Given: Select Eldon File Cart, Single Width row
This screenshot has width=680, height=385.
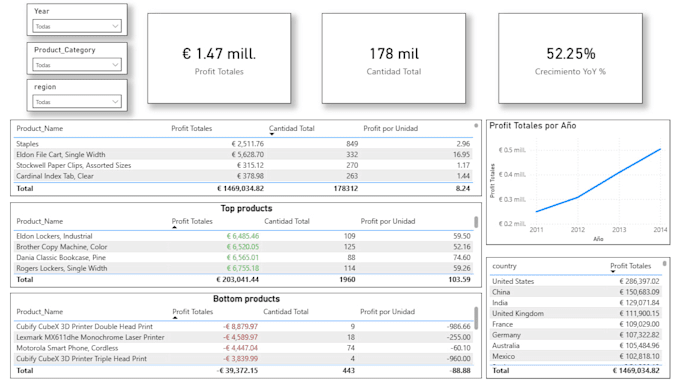Looking at the screenshot, I should click(x=243, y=154).
